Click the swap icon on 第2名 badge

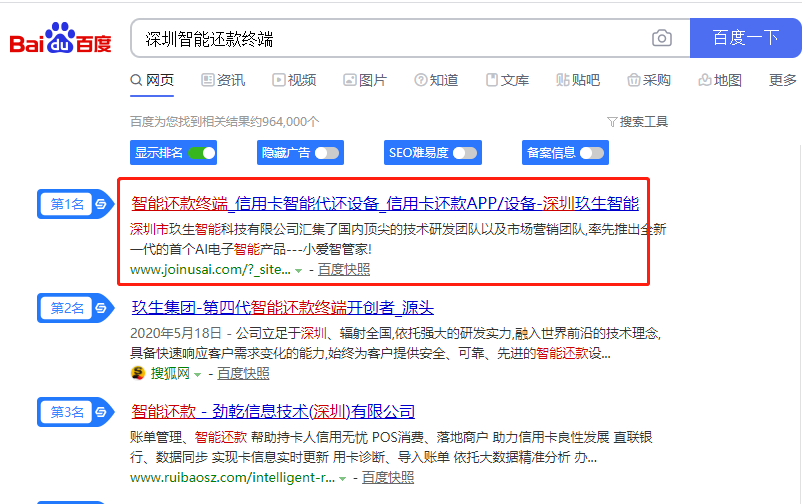tap(100, 308)
